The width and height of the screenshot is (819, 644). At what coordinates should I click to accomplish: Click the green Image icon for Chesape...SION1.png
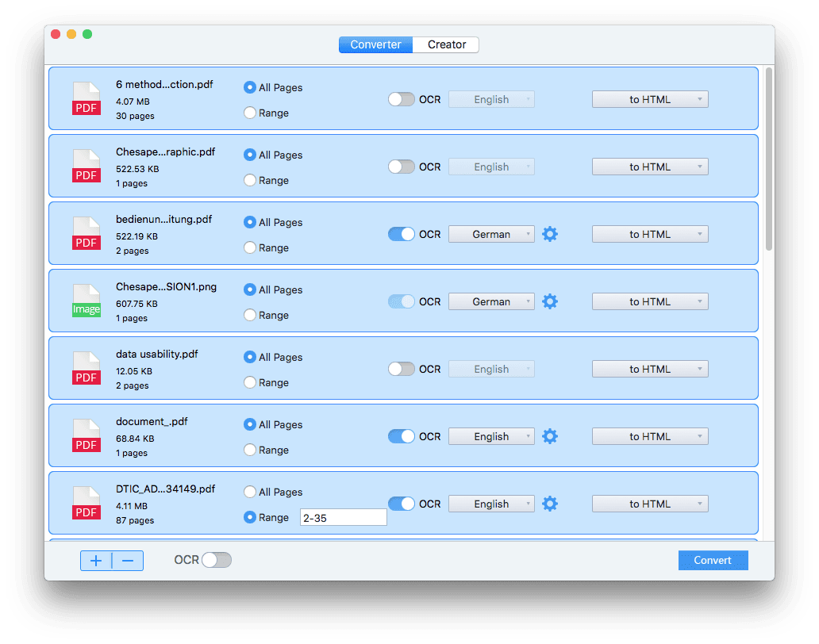click(x=86, y=301)
